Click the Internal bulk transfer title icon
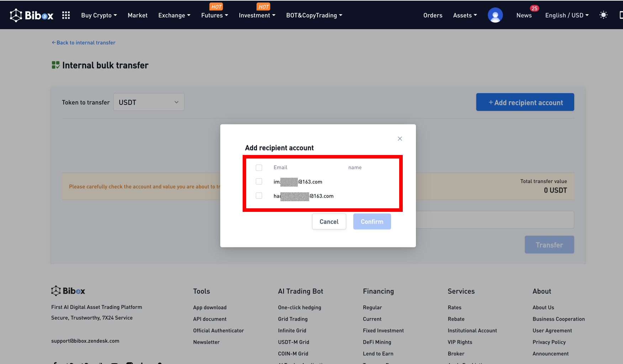The image size is (623, 364). tap(56, 65)
